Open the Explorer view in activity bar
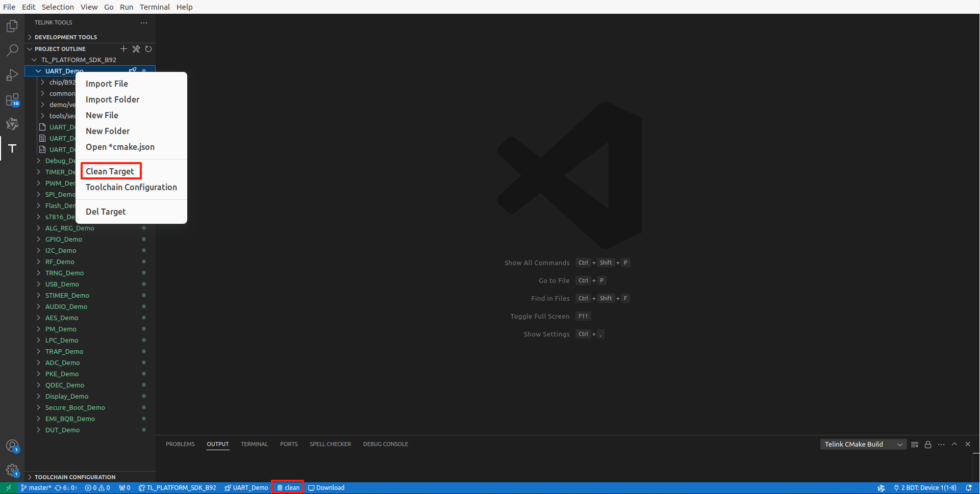 [12, 25]
